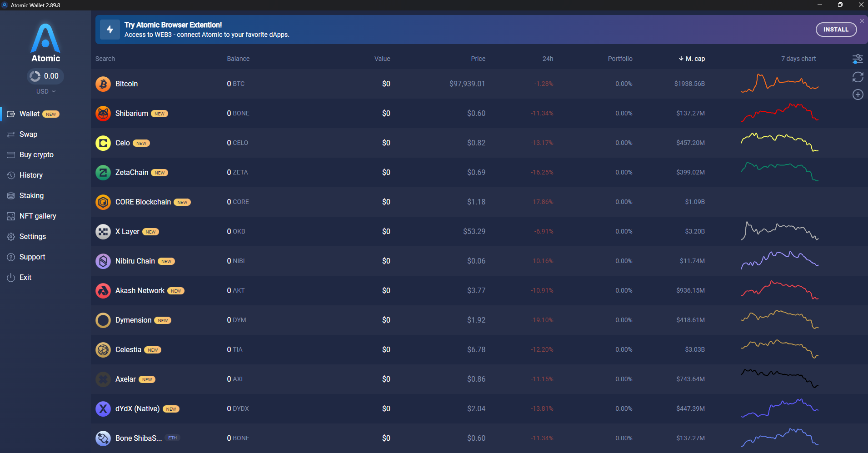
Task: Sort assets by M. cap
Action: pyautogui.click(x=692, y=59)
